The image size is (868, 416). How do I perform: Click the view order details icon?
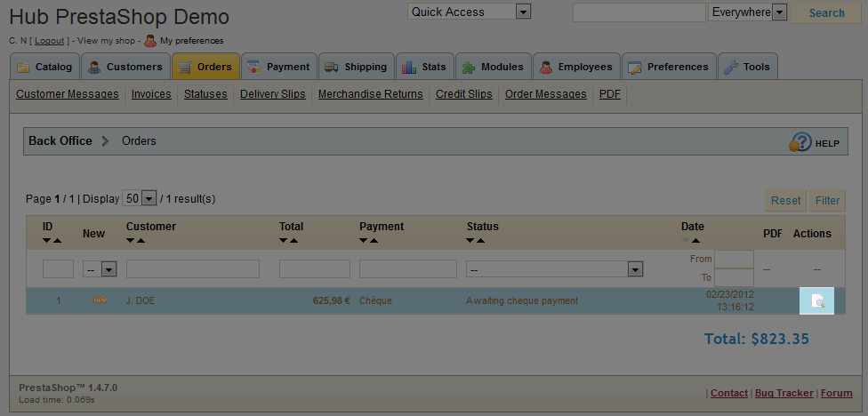tap(817, 301)
